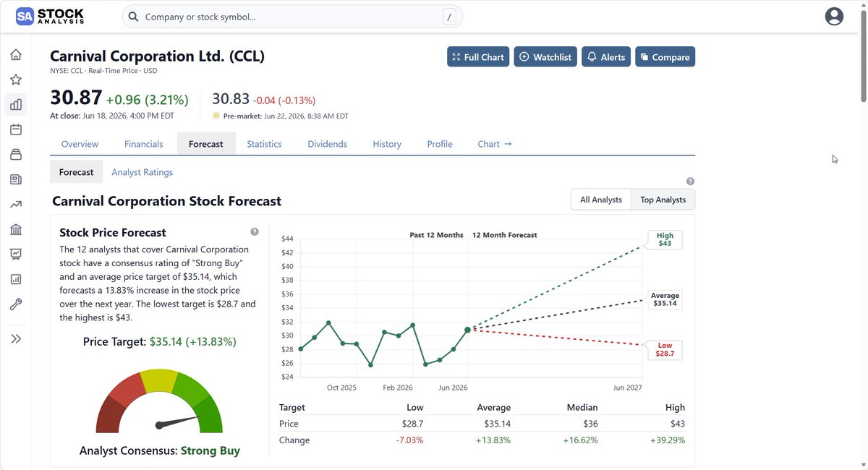Viewport: 868px width, 470px height.
Task: Focus the company or stock symbol search
Action: coord(292,17)
